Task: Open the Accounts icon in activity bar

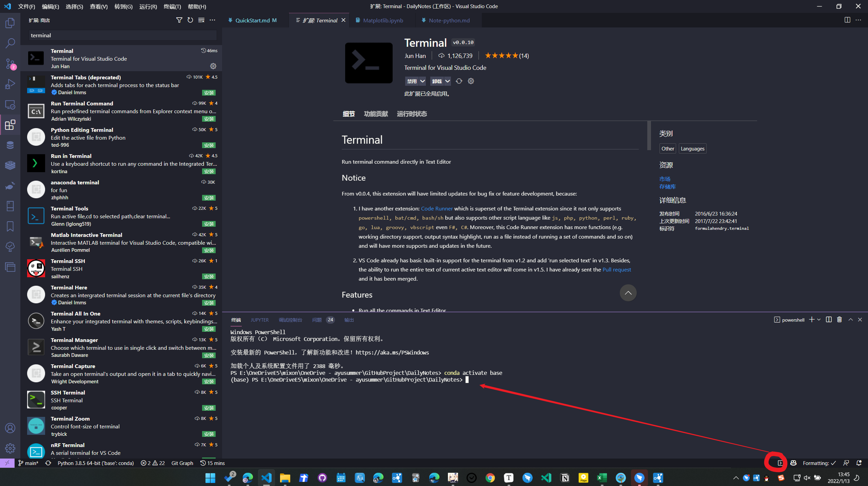Action: point(10,428)
